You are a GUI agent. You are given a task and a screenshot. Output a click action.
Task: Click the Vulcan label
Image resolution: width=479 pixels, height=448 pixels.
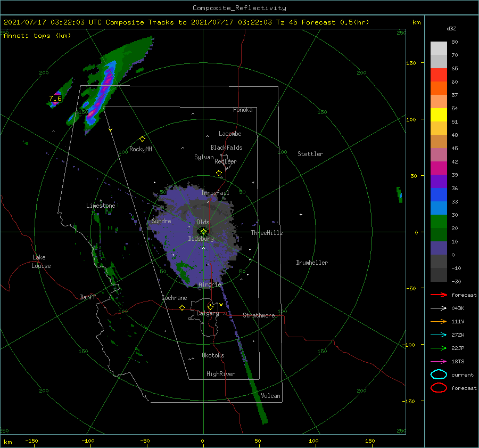(x=270, y=396)
